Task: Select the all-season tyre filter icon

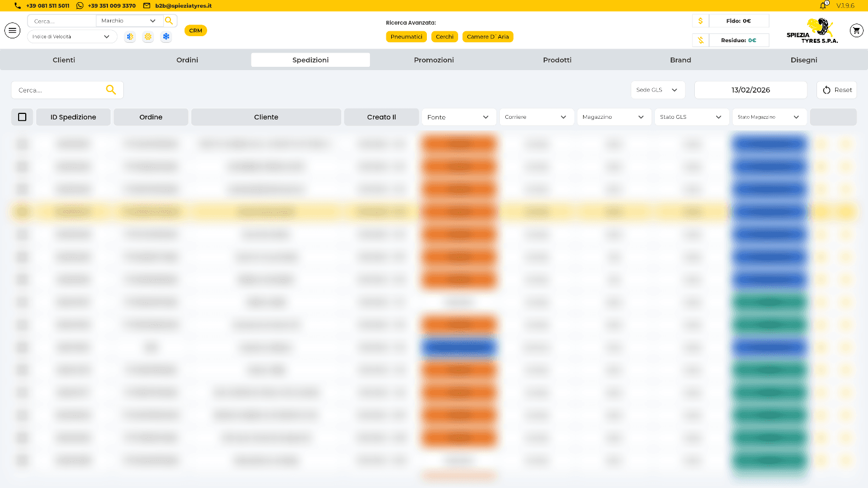Action: coord(130,37)
